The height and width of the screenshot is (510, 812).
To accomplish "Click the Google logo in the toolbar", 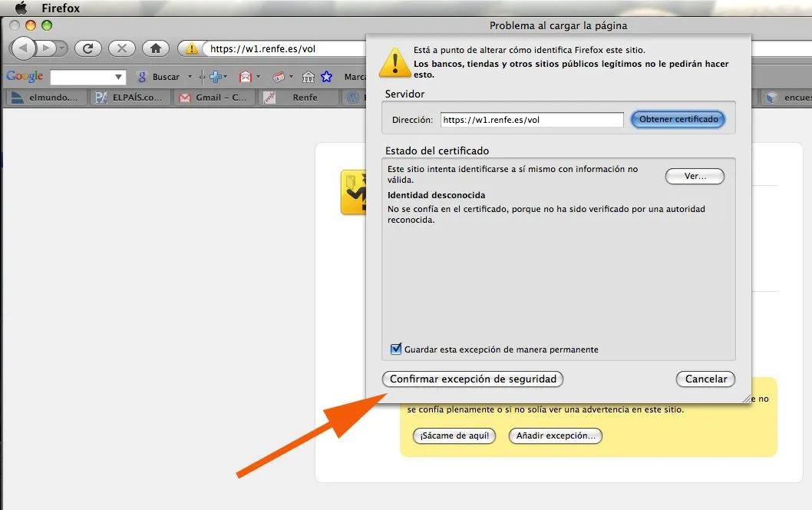I will pos(25,76).
